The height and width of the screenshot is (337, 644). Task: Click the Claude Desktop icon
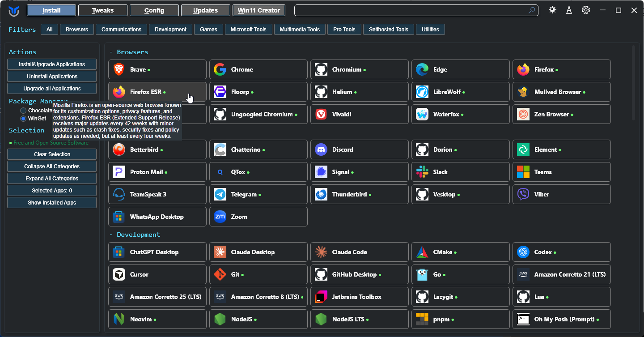pyautogui.click(x=220, y=252)
